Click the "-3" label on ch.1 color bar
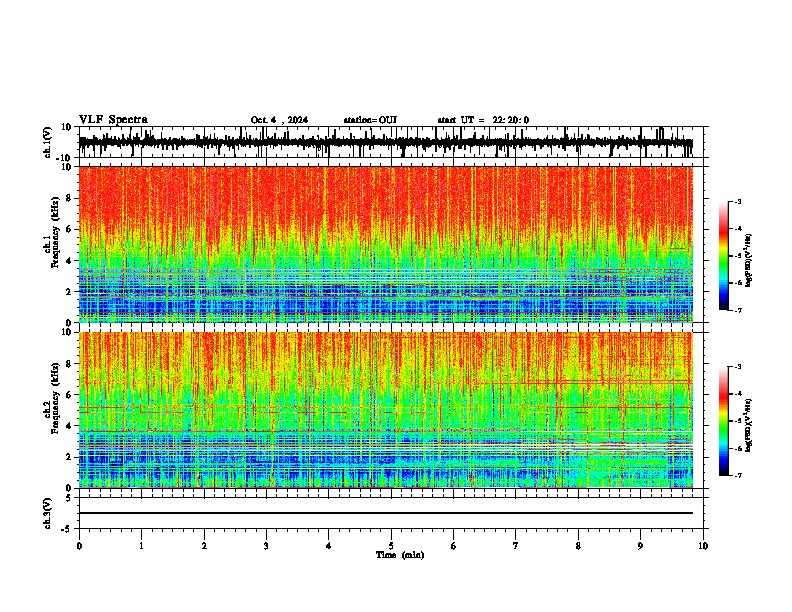This screenshot has width=792, height=612. [737, 201]
